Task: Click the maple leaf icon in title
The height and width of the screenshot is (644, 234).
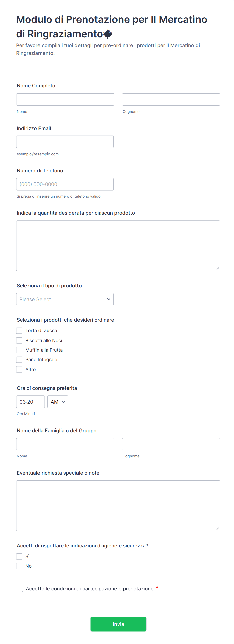Action: (x=108, y=34)
